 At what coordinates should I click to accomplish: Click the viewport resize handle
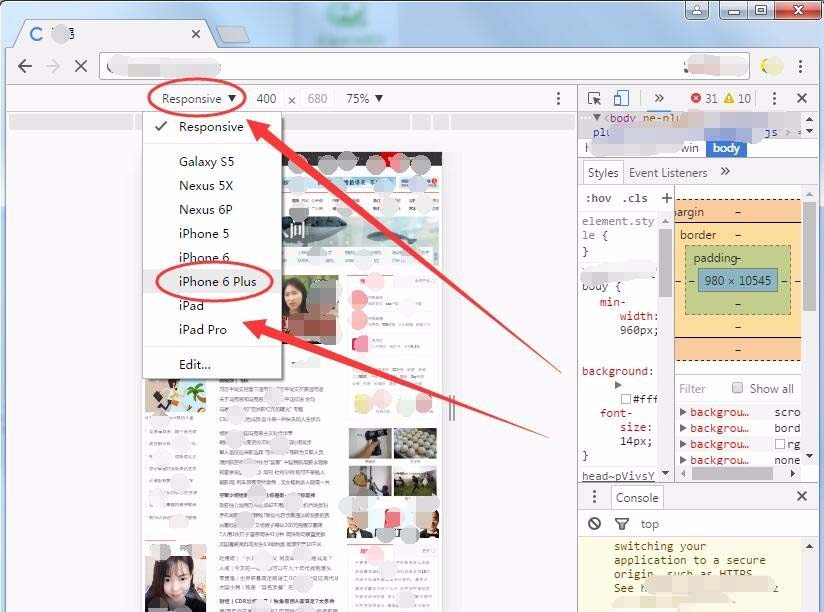click(451, 408)
